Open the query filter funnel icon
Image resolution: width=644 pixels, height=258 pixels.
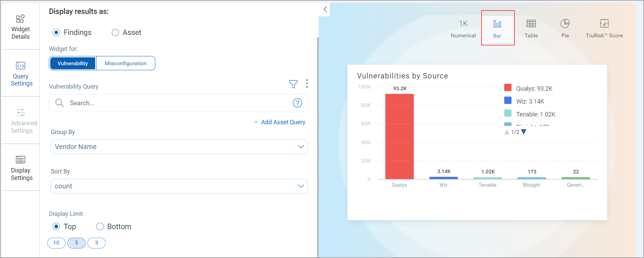293,84
